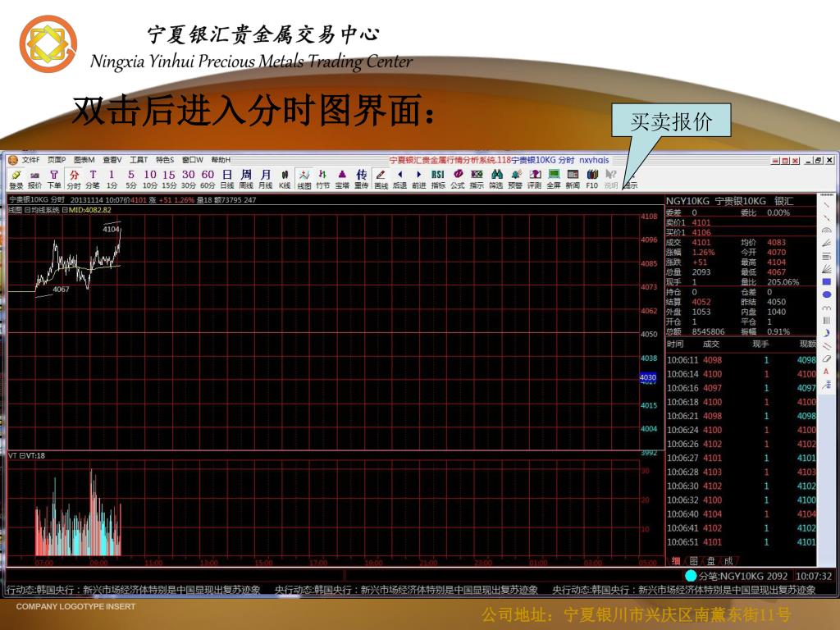840x630 pixels.
Task: Open the 新闻 news icon
Action: point(573,179)
